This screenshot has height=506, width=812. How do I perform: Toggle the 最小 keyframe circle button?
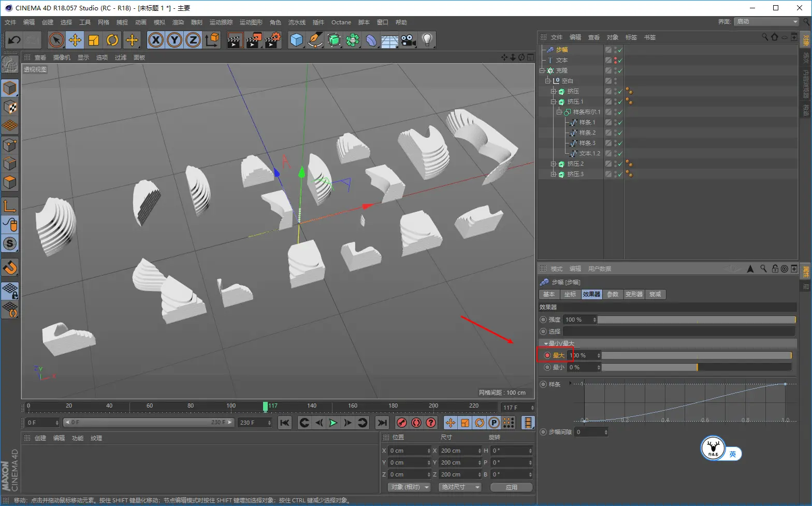(547, 367)
